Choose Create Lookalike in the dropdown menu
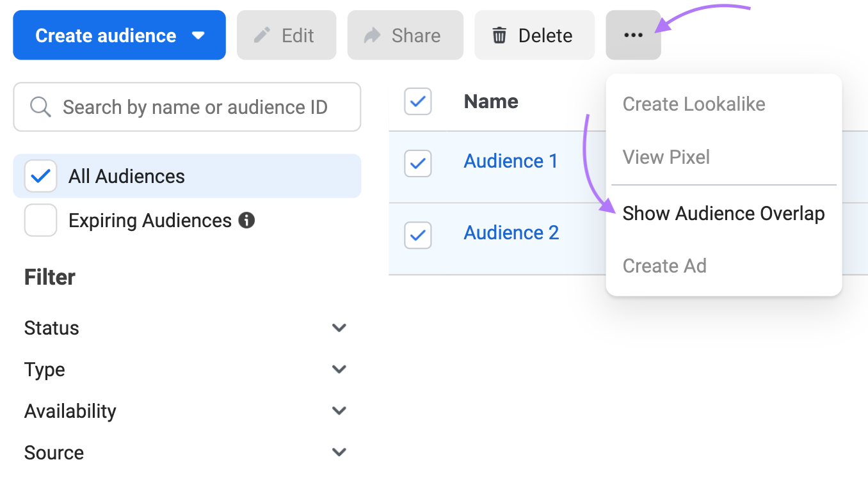Image resolution: width=868 pixels, height=485 pixels. 693,104
